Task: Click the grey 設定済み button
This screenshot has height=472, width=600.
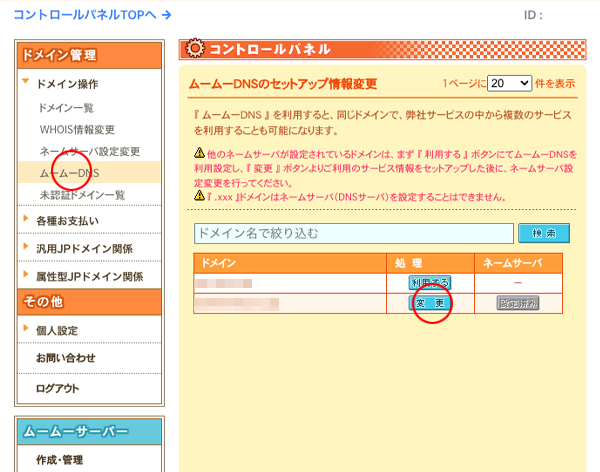Action: [x=518, y=304]
